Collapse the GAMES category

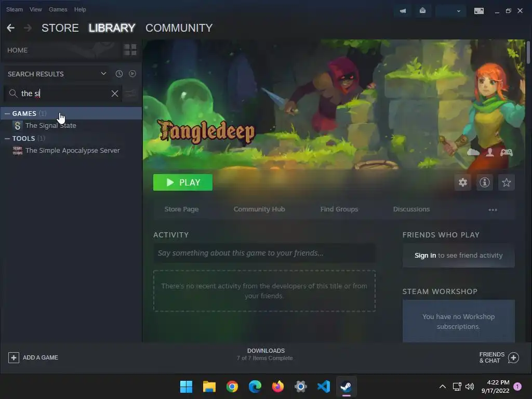7,114
